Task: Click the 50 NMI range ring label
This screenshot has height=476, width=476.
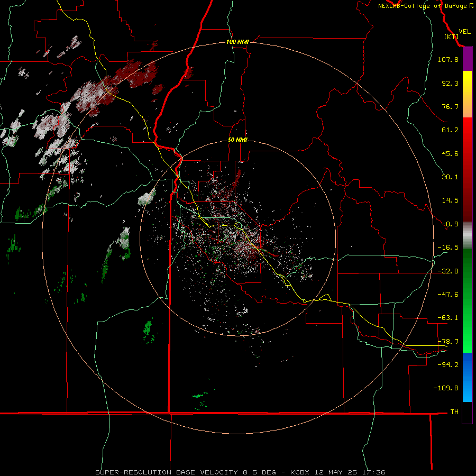Action: (237, 140)
